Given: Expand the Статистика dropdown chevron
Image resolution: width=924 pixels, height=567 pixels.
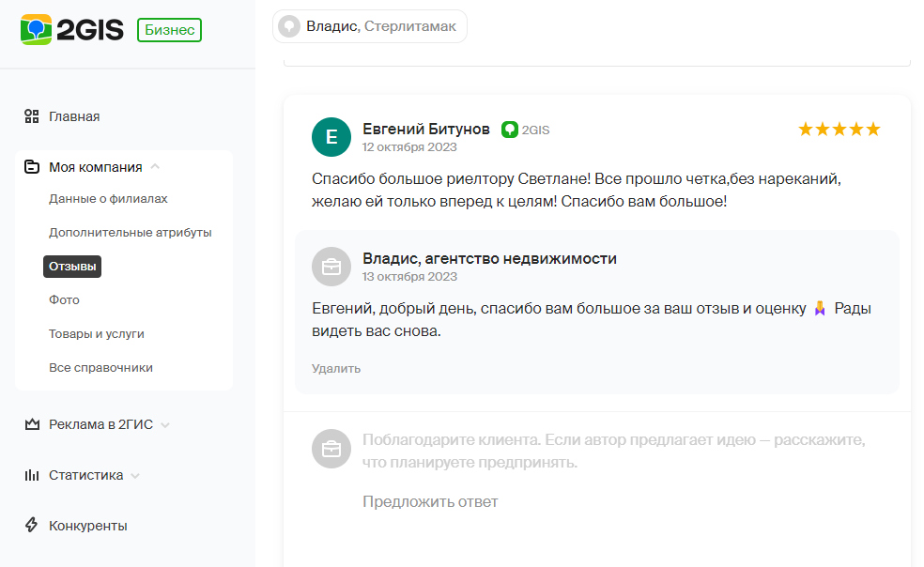Looking at the screenshot, I should click(x=135, y=476).
